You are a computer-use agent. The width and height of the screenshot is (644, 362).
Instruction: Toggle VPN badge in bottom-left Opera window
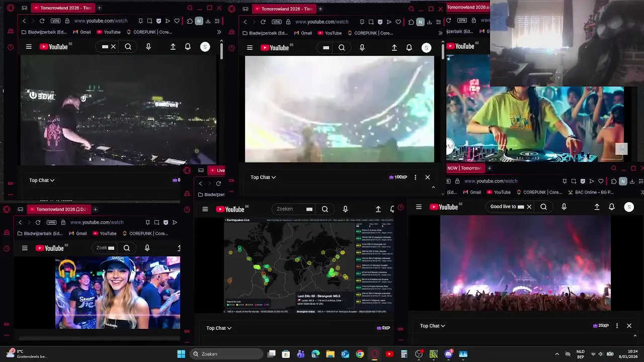51,222
